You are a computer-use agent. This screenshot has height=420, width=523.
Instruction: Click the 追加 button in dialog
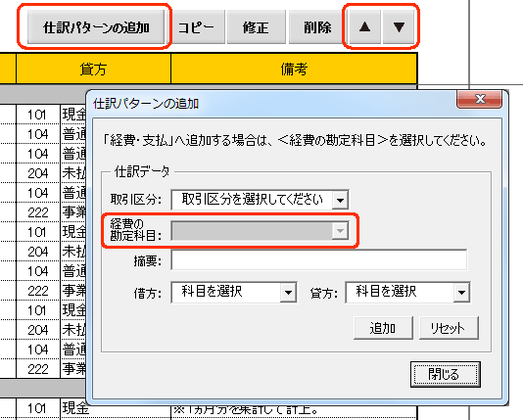[x=383, y=328]
